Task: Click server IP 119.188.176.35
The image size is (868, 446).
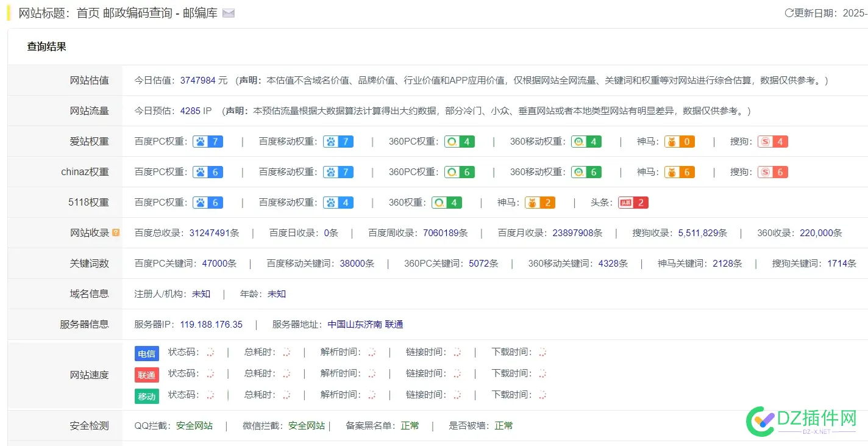Action: tap(211, 324)
